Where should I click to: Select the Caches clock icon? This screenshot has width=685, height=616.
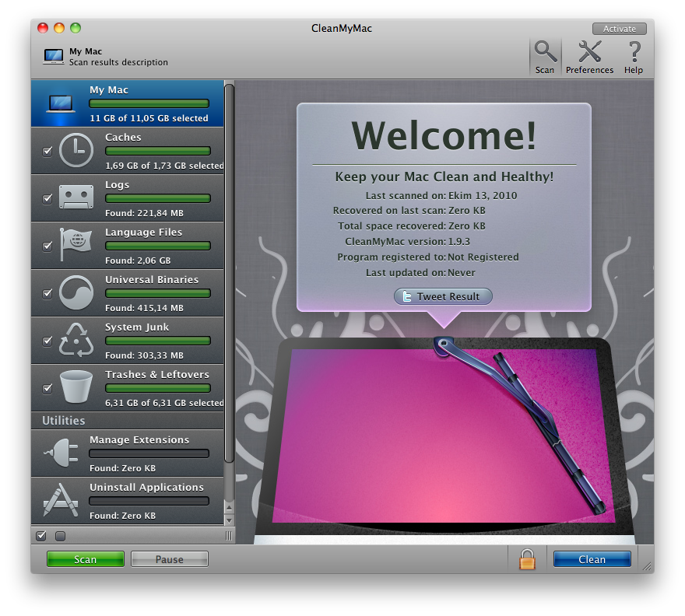tap(76, 151)
